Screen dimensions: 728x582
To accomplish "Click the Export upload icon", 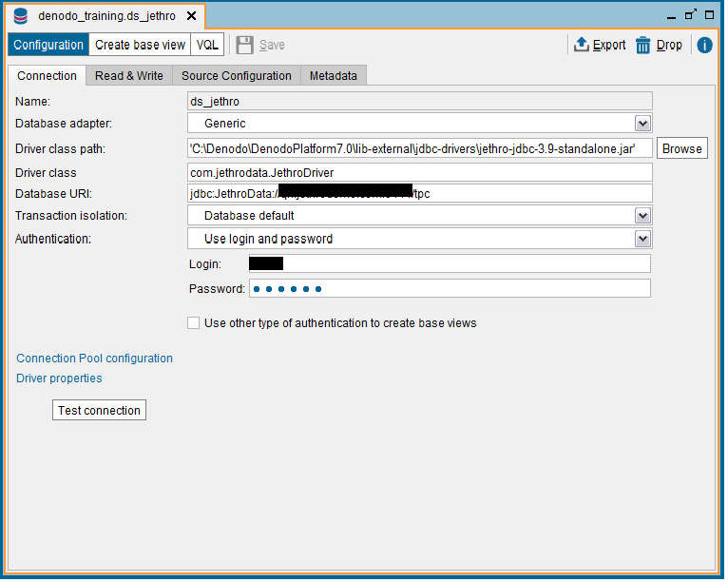I will (582, 44).
